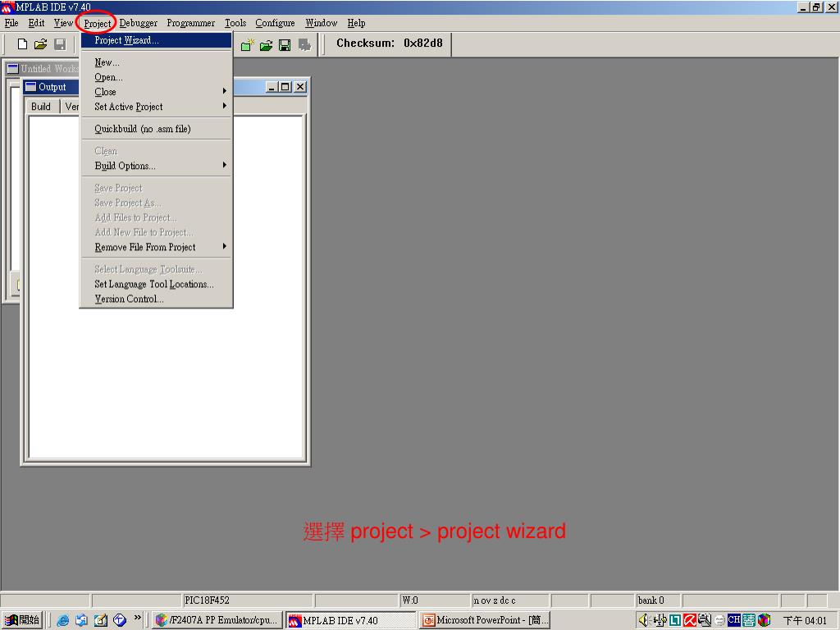Choose Quickbuild (no .asm file)

coord(156,129)
